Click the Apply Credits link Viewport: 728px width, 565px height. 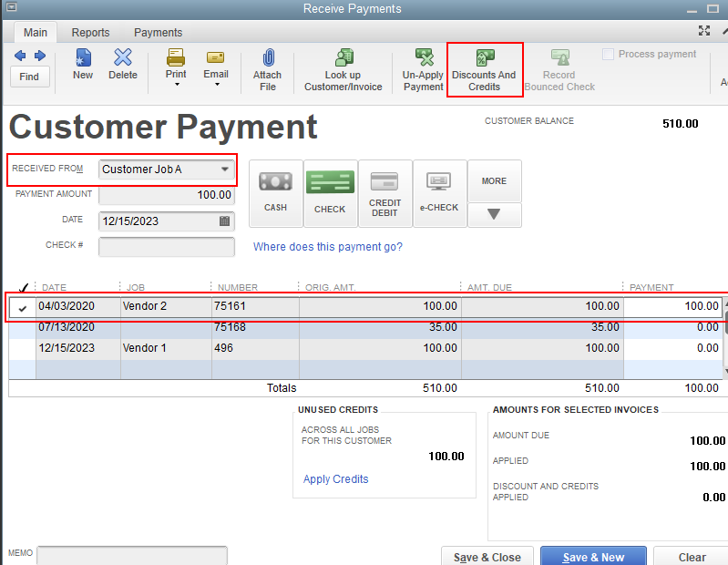[x=335, y=479]
